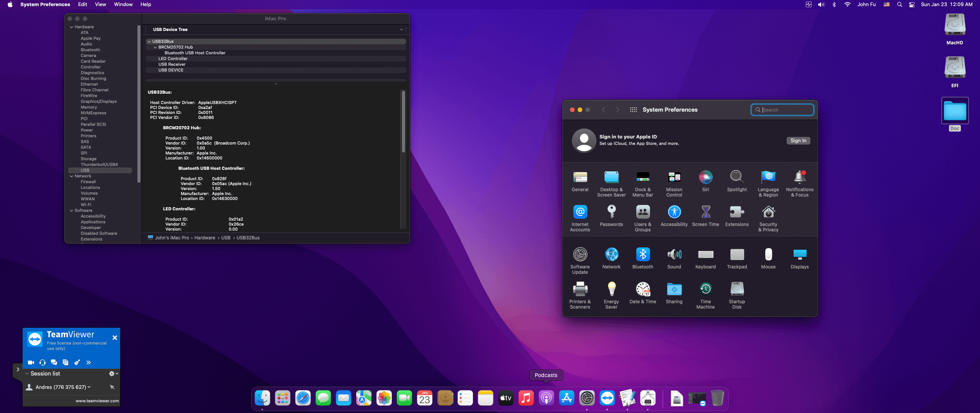Image resolution: width=980 pixels, height=413 pixels.
Task: Open the View menu
Action: (x=101, y=5)
